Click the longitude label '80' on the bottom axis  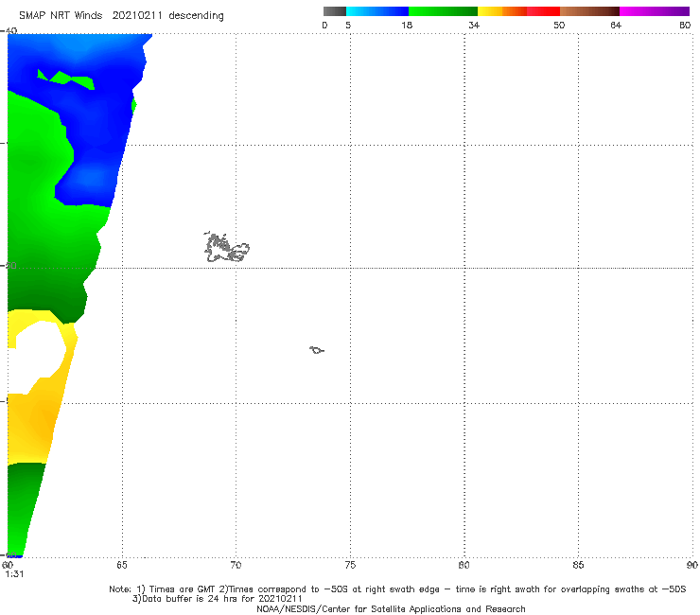pos(464,565)
